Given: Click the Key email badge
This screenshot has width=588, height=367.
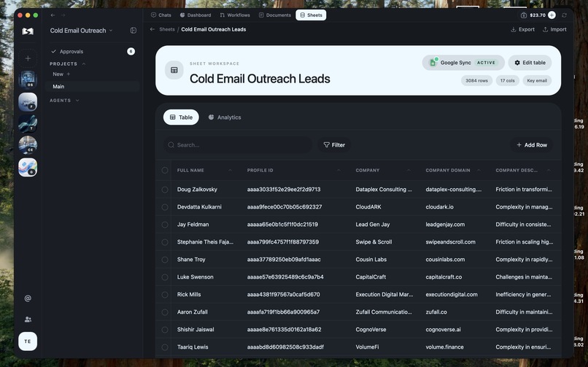Looking at the screenshot, I should [537, 80].
